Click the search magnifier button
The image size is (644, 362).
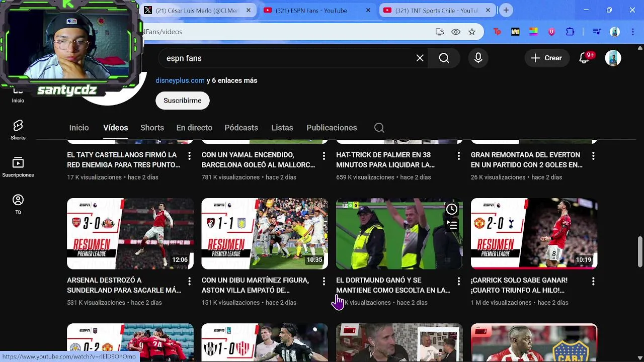point(444,58)
